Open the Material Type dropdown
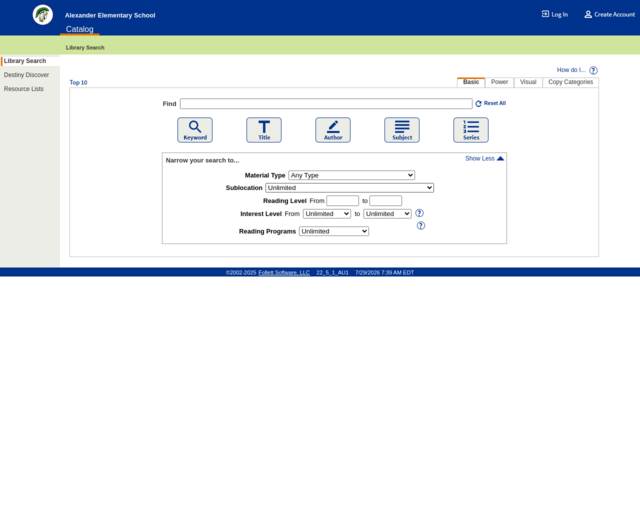Viewport: 640px width, 512px height. tap(351, 175)
